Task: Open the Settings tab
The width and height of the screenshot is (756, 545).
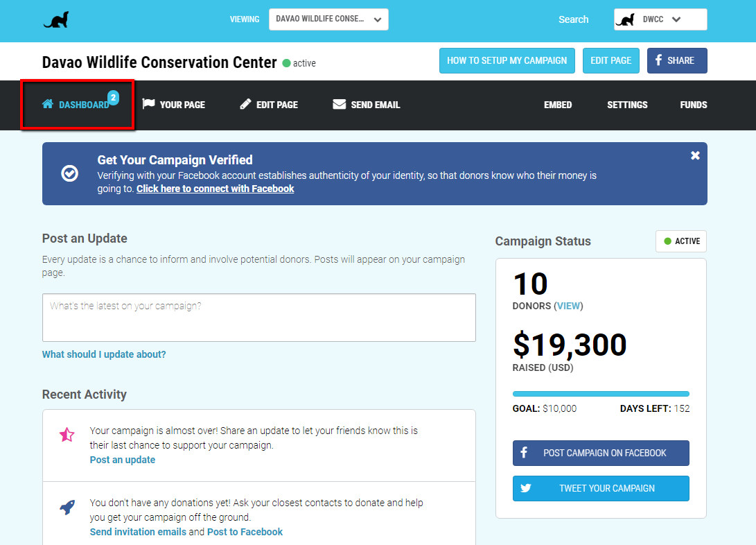Action: point(627,105)
